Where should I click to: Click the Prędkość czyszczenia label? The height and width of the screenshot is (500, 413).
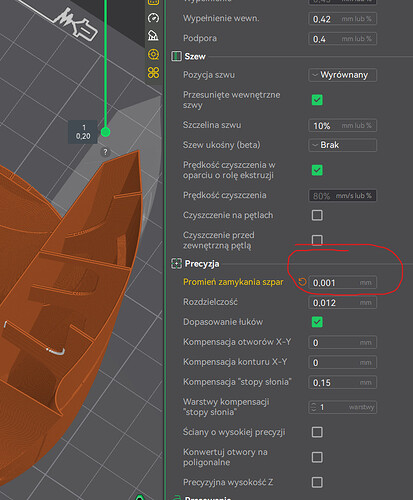click(x=224, y=195)
